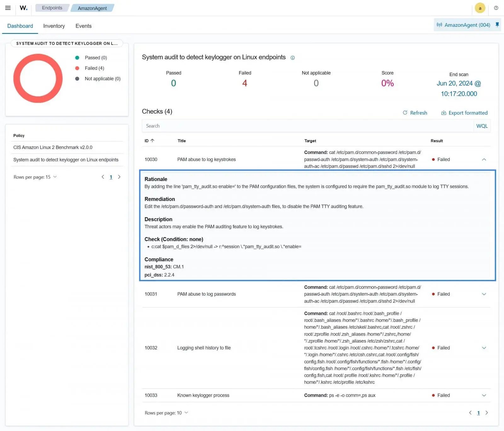Image resolution: width=504 pixels, height=431 pixels.
Task: Open the help icon in top bar
Action: [x=496, y=8]
